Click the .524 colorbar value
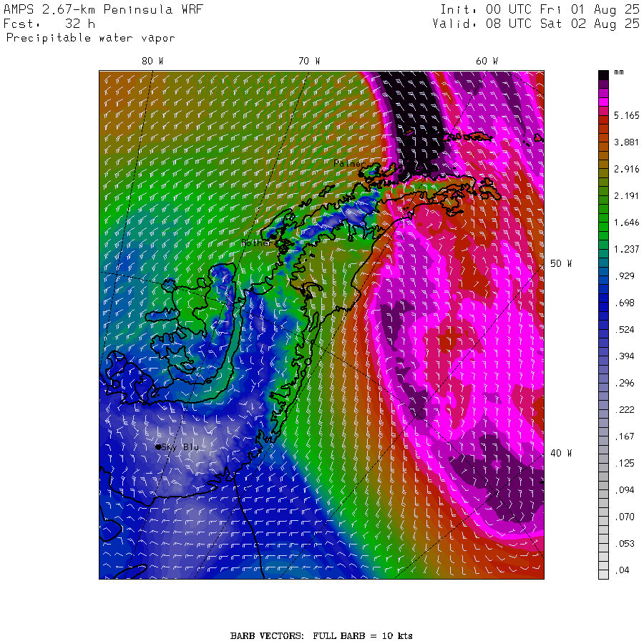Viewport: 644px width, 644px height. coord(626,330)
